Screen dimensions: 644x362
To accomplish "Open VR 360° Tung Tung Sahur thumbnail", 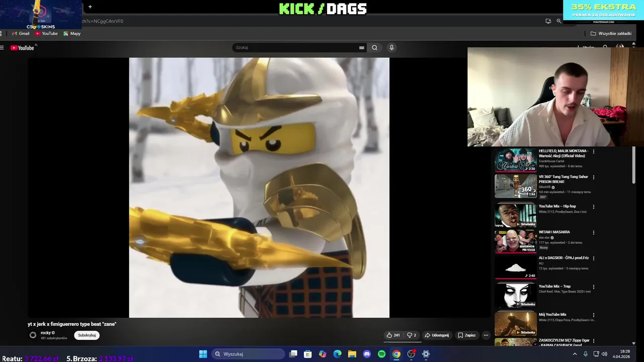I will (x=516, y=186).
